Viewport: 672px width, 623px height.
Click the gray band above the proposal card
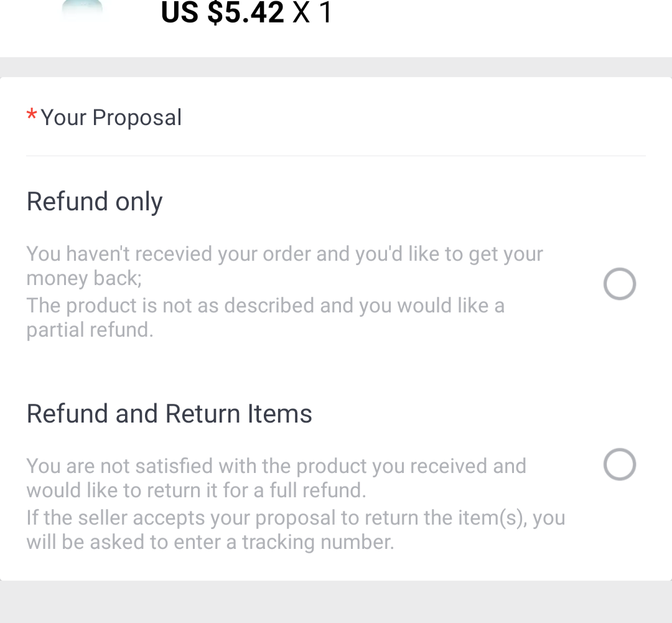(x=336, y=67)
